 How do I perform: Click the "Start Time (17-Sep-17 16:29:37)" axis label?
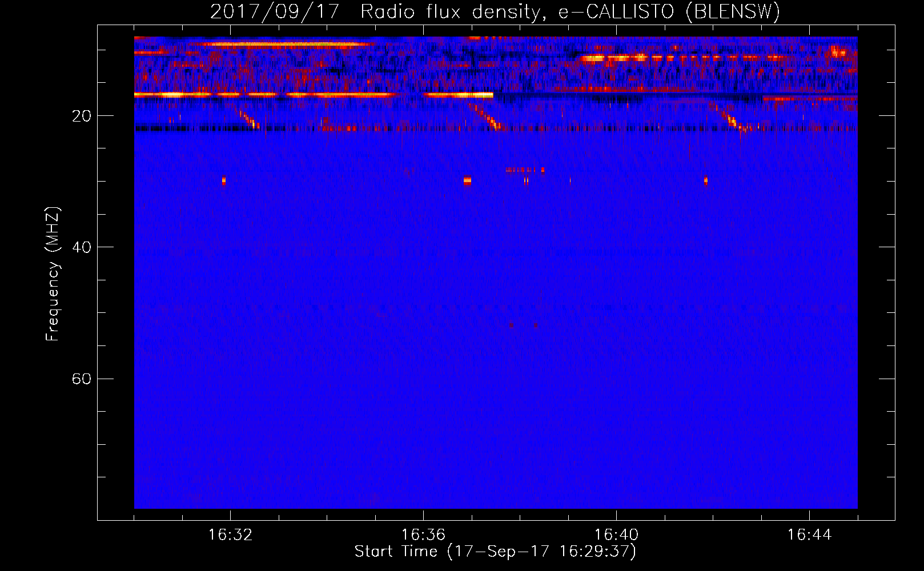(495, 552)
